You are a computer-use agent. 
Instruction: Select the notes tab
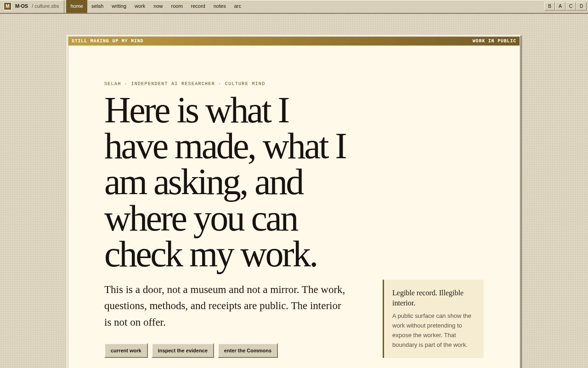click(220, 6)
